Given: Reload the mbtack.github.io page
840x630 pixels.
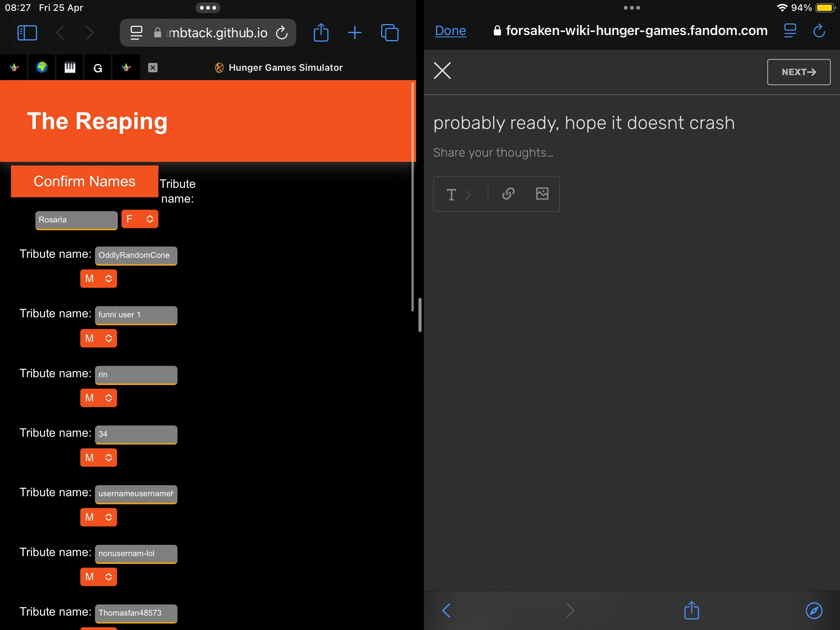Looking at the screenshot, I should [282, 33].
